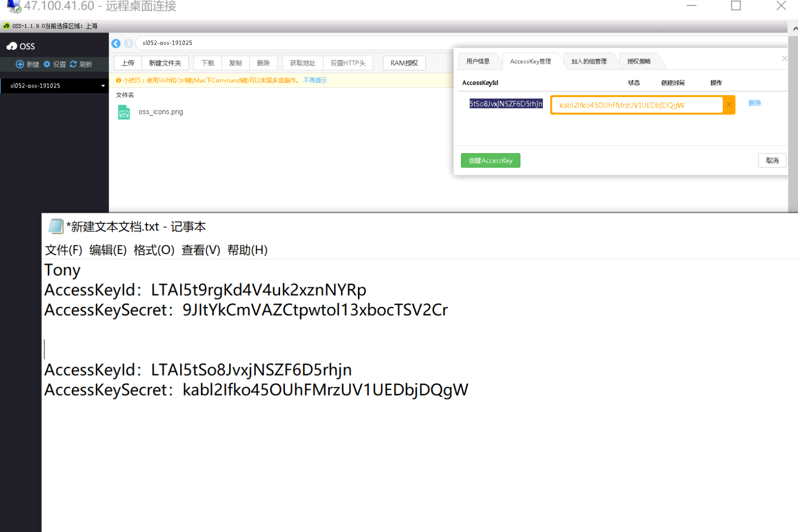Expand the sl052-oss-191025 bucket dropdown

click(x=103, y=86)
